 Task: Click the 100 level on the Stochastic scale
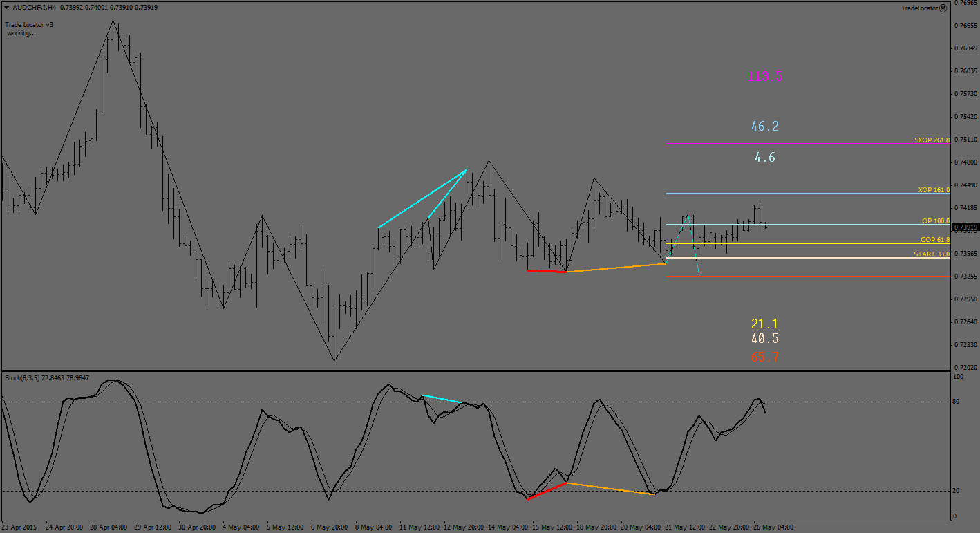point(959,377)
